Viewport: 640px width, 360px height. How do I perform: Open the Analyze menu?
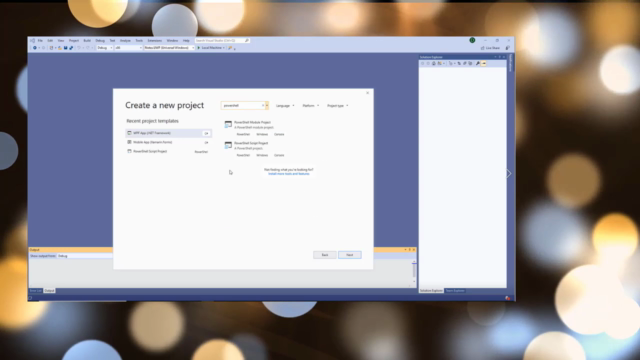pos(125,41)
